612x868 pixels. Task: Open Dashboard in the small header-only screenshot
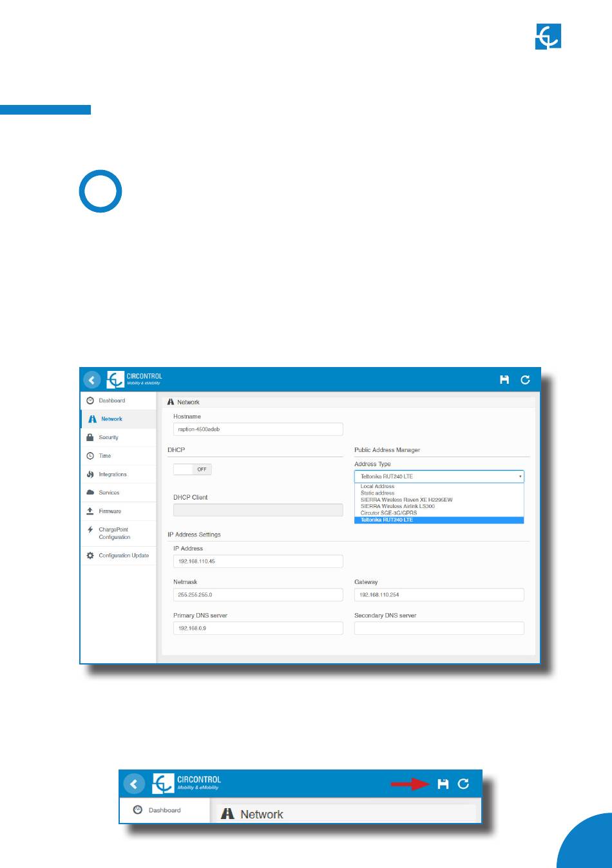point(165,810)
